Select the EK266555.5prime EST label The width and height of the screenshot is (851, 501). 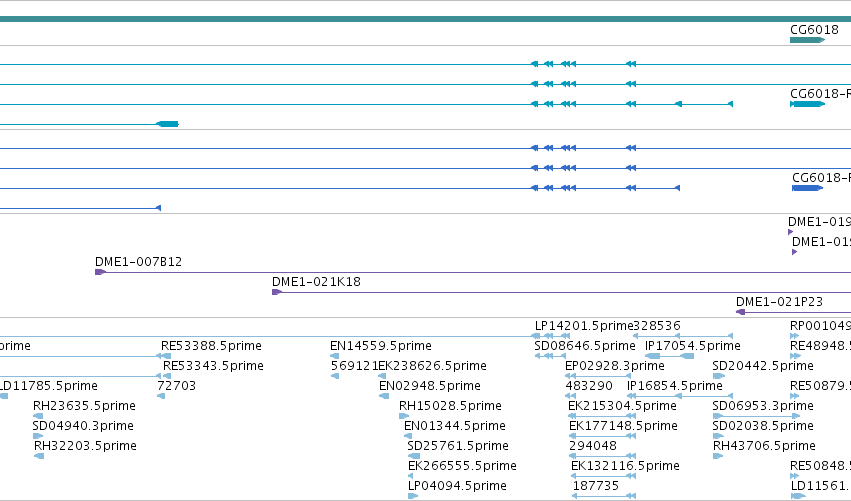pyautogui.click(x=462, y=466)
